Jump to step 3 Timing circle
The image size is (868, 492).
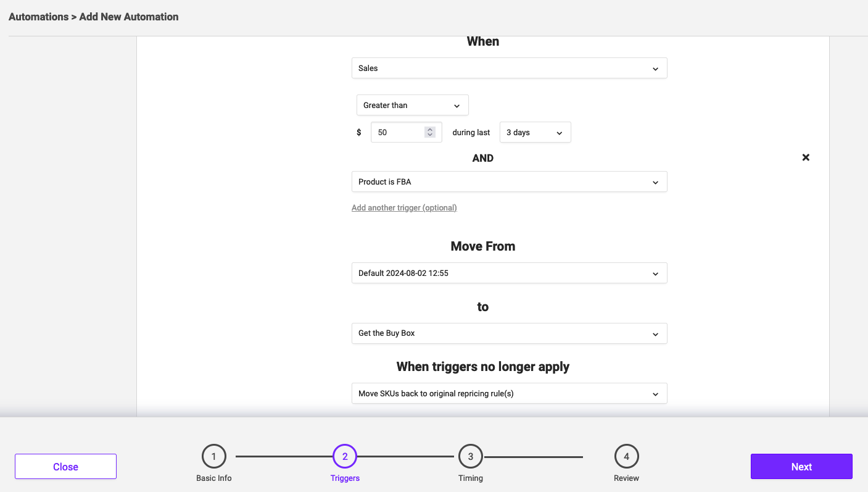471,457
